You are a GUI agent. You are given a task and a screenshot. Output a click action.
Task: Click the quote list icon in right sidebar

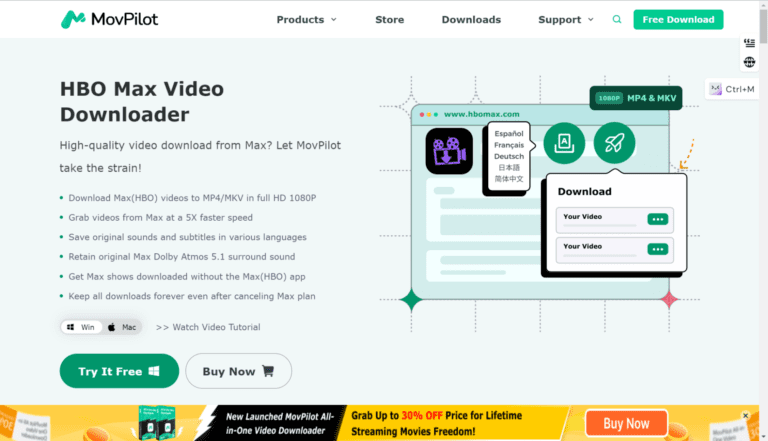[749, 43]
